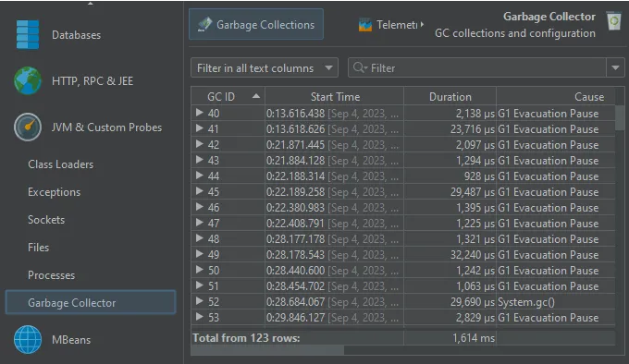629x364 pixels.
Task: Sort by the GC ID column header
Action: (x=228, y=96)
